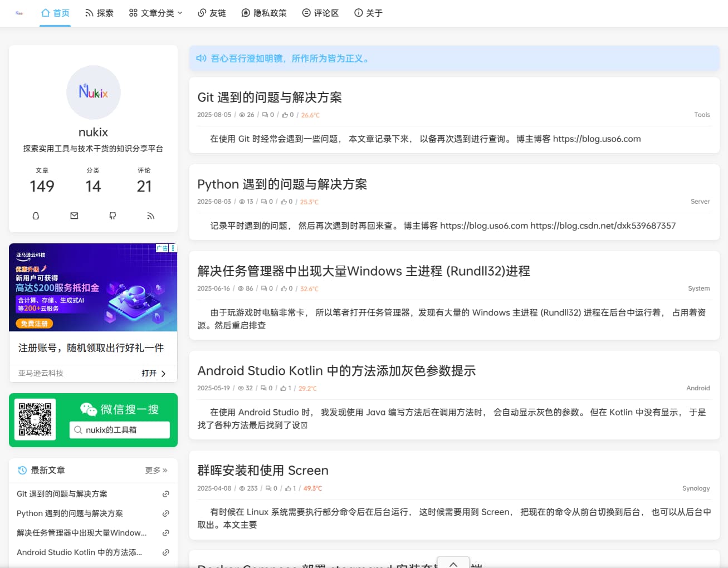
Task: Click the like icon on the Git article
Action: (286, 114)
